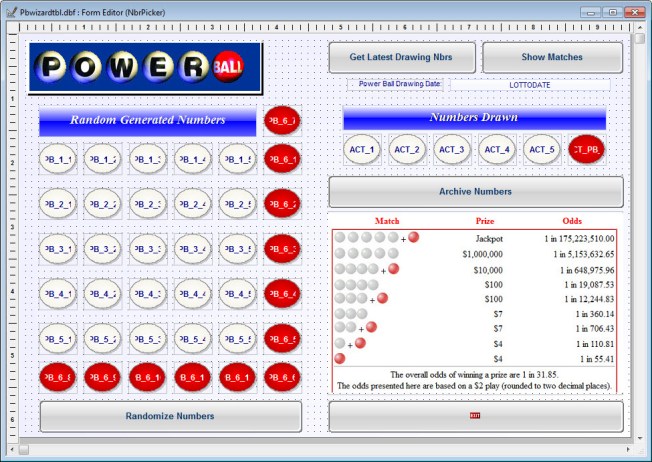The height and width of the screenshot is (462, 652).
Task: Click the overall odds 1 in 31.85 sentence
Action: click(x=474, y=375)
